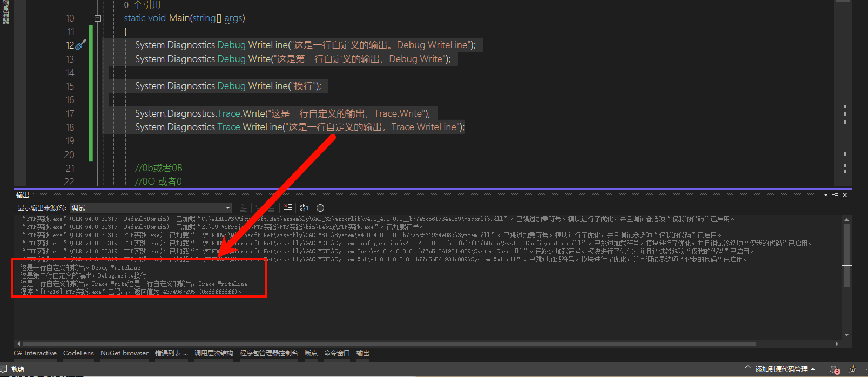Toggle word wrap in the output panel
The height and width of the screenshot is (377, 868).
pos(304,208)
